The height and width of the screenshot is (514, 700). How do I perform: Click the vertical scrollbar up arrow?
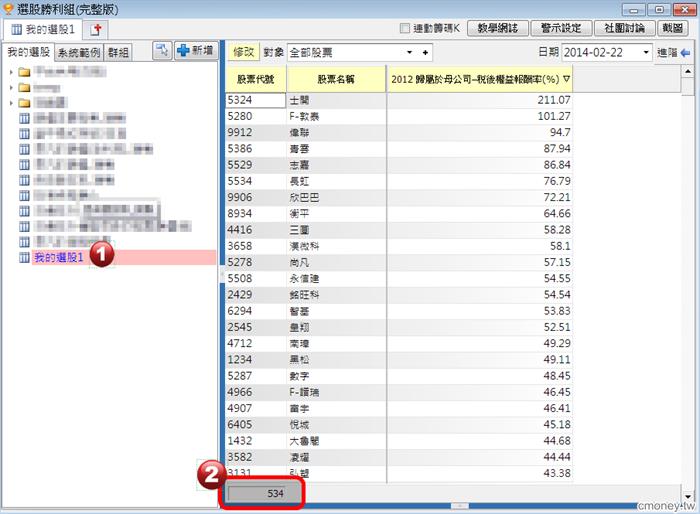tap(688, 71)
